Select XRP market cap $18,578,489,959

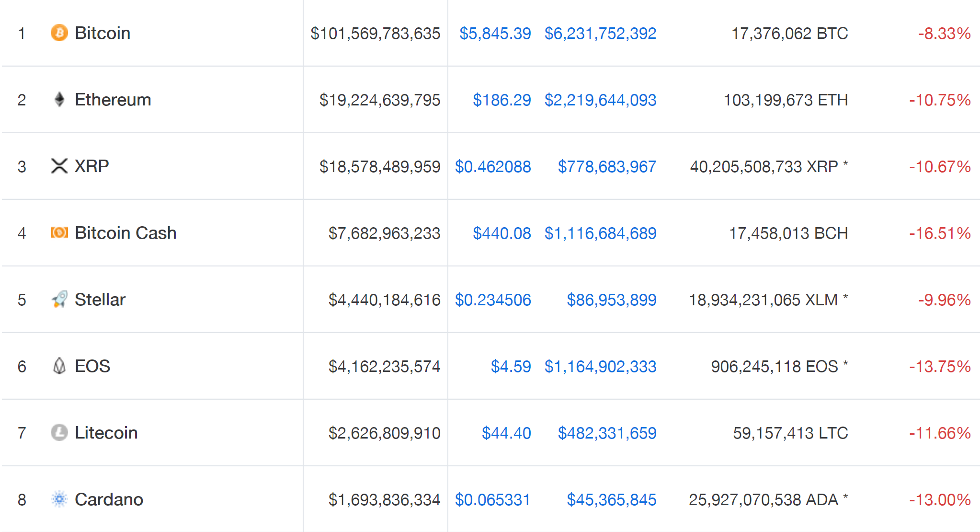tap(380, 166)
